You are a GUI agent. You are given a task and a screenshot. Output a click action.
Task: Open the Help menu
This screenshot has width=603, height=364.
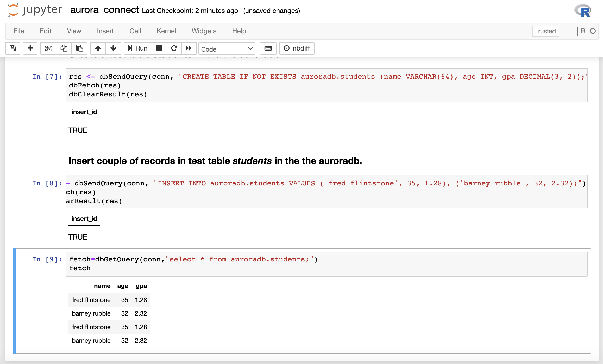[x=239, y=31]
